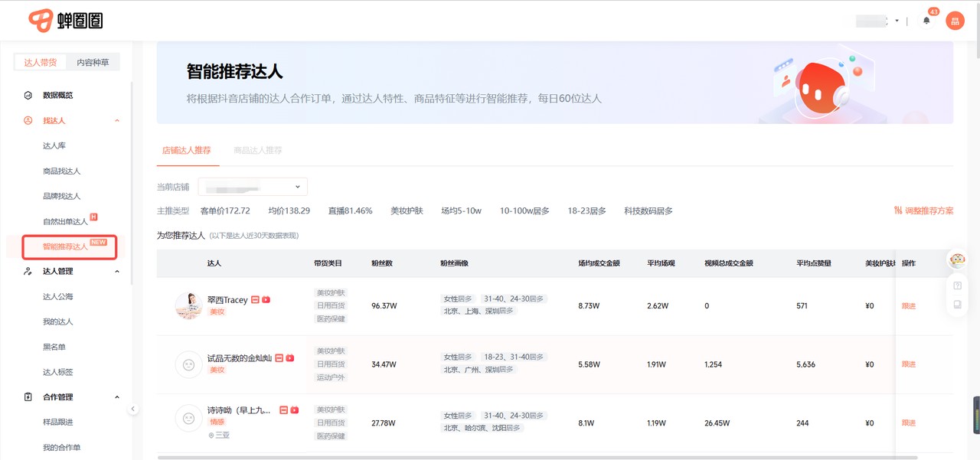Open 我的达人 in the sidebar
This screenshot has width=980, height=460.
point(58,321)
